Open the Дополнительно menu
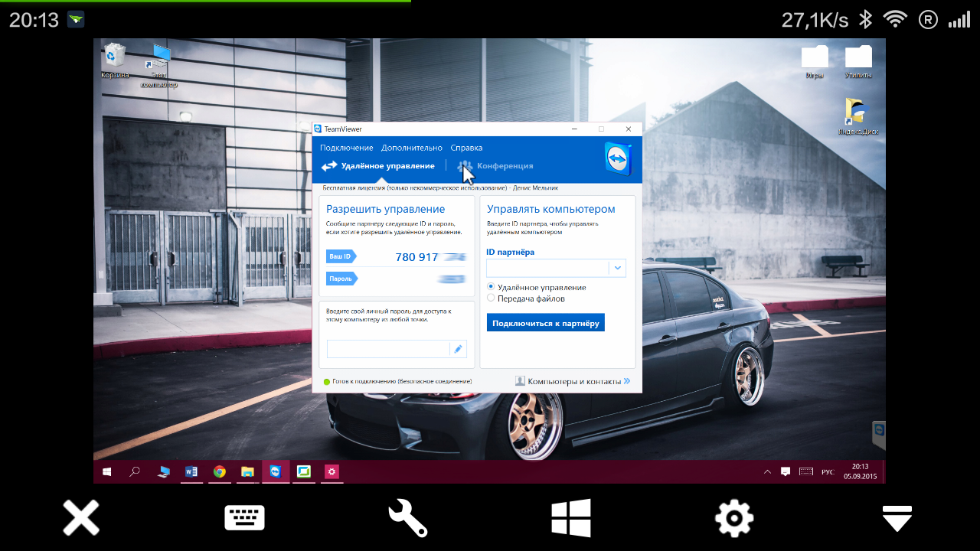Image resolution: width=980 pixels, height=551 pixels. pos(412,148)
